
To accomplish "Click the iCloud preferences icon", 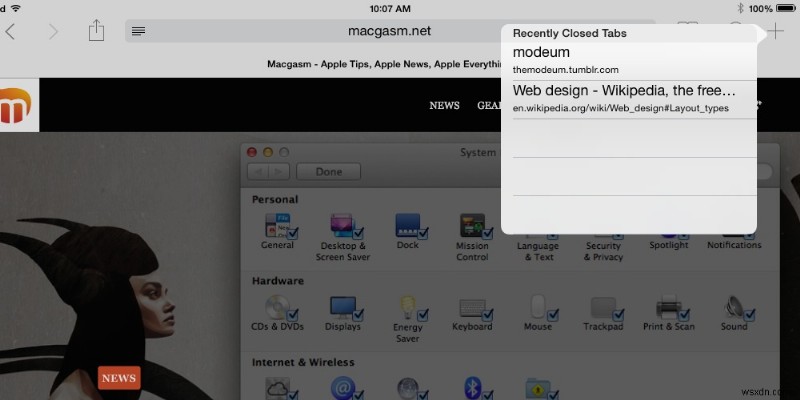I will pos(277,389).
